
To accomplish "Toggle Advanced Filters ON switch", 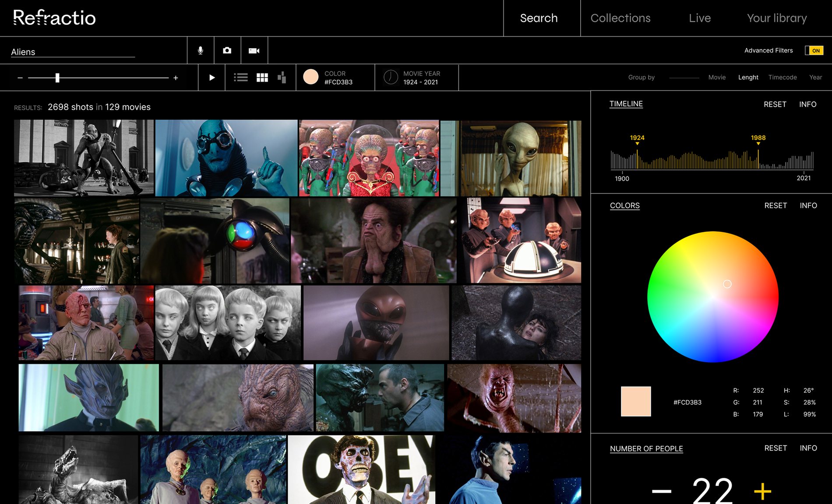I will click(814, 50).
